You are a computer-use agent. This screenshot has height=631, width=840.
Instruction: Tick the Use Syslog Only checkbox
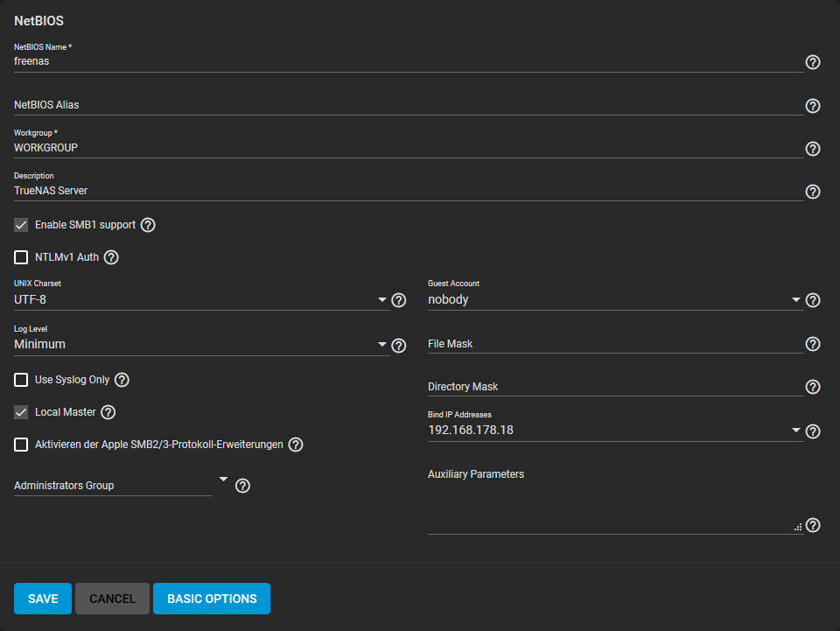(21, 380)
